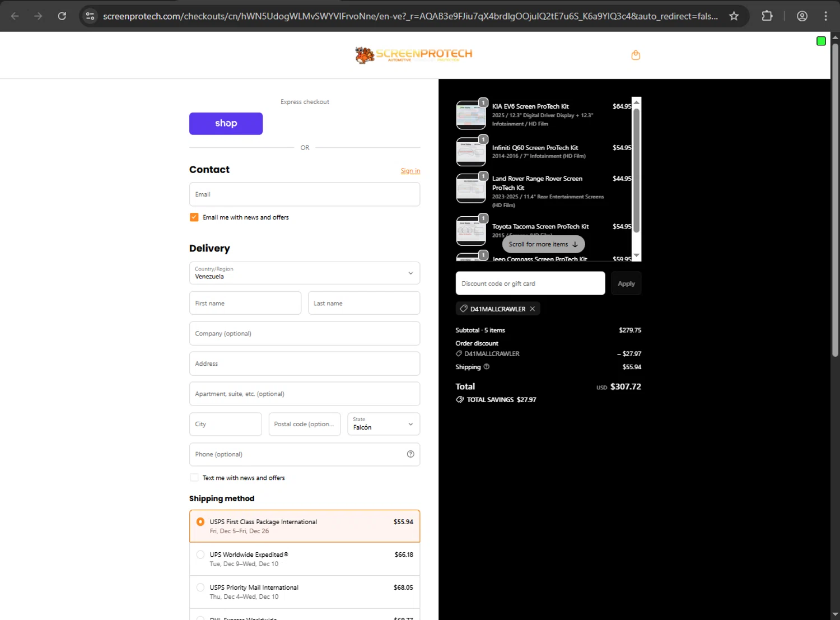
Task: Click the KIA EV6 Screen ProTech Kit thumbnail
Action: coord(471,115)
